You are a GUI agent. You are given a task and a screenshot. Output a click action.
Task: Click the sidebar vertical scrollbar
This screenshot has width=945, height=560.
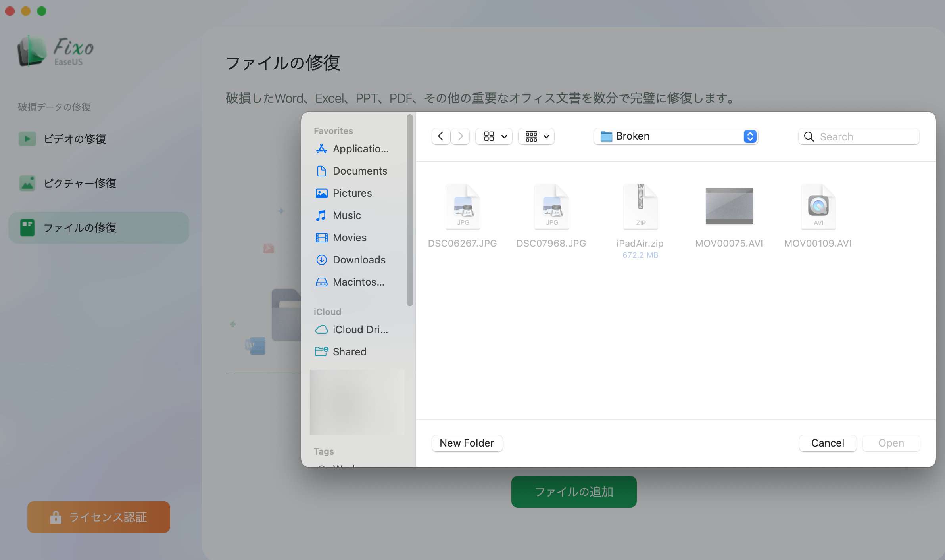click(x=409, y=210)
